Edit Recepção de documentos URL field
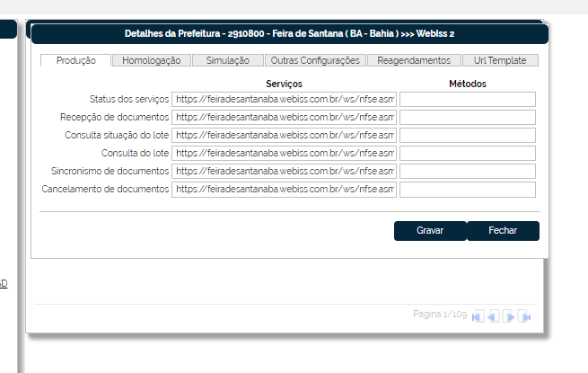The image size is (588, 373). click(285, 117)
